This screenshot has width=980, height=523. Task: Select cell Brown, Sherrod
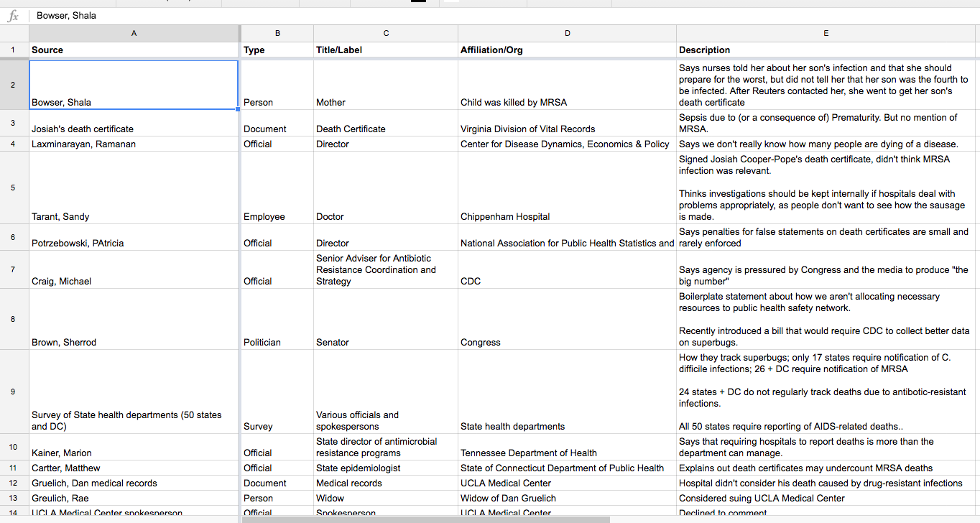[134, 319]
